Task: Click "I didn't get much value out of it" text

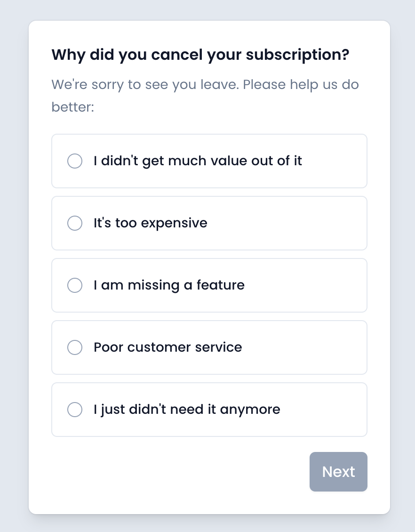Action: (x=198, y=161)
